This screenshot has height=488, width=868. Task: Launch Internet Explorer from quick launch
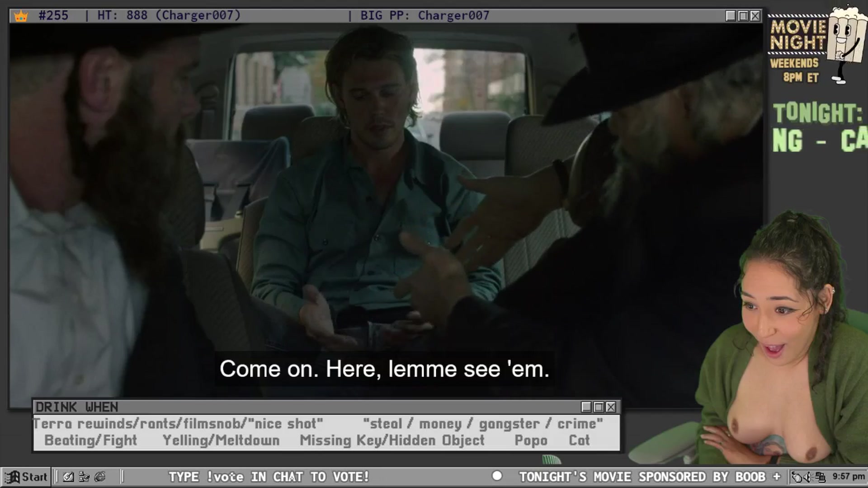pyautogui.click(x=100, y=477)
